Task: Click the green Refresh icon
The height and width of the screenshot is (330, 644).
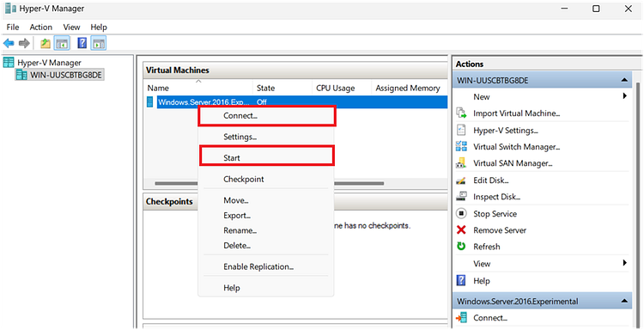Action: point(462,247)
